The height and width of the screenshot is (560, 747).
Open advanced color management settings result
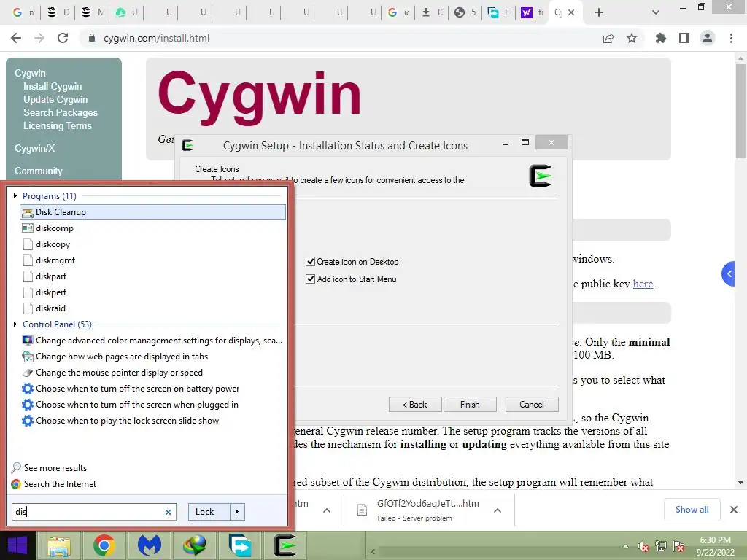tap(152, 341)
